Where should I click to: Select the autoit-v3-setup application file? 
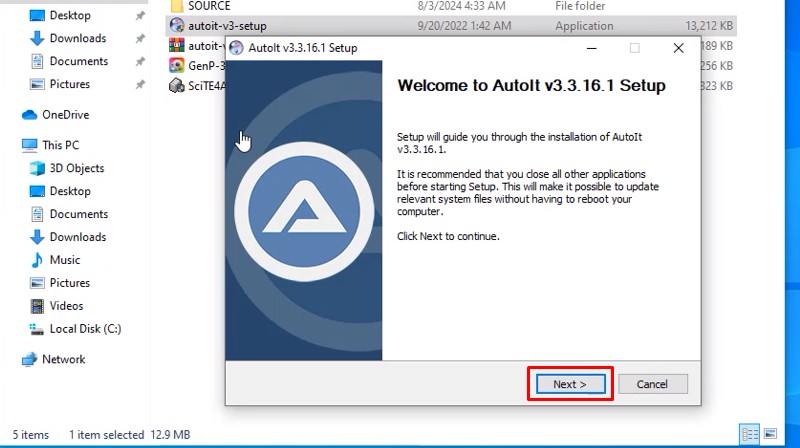point(227,25)
